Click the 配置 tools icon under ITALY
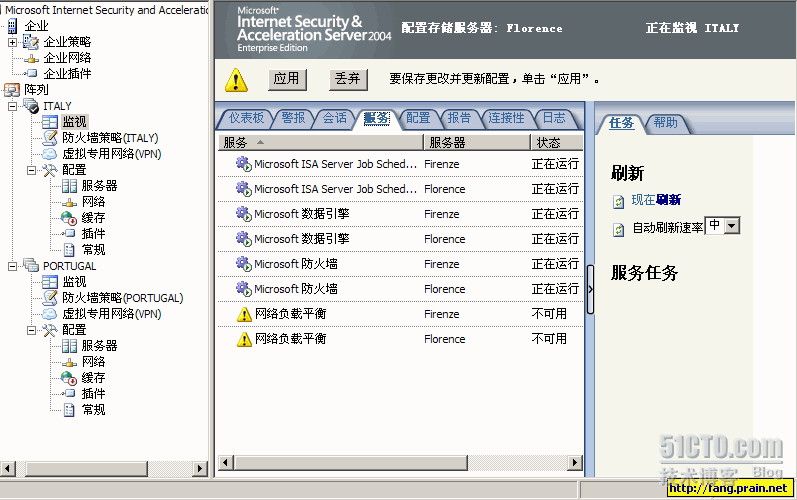Screen dimensions: 797x500 pyautogui.click(x=50, y=170)
